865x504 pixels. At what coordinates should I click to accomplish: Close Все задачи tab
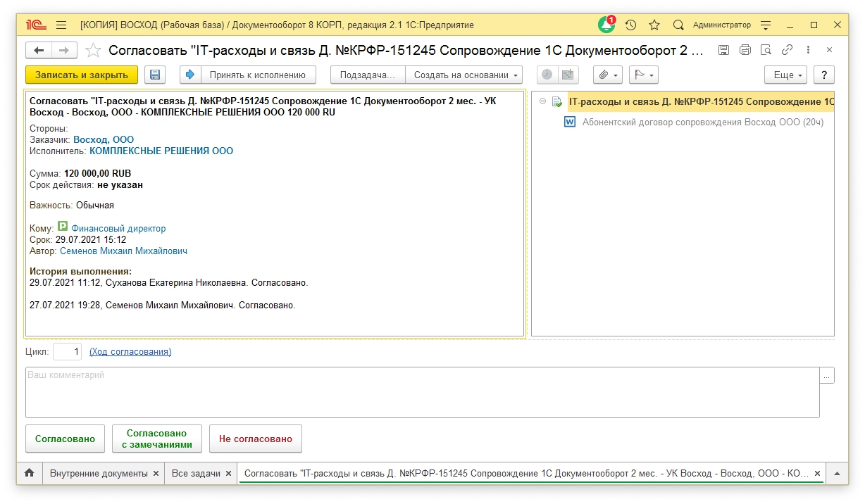coord(229,474)
